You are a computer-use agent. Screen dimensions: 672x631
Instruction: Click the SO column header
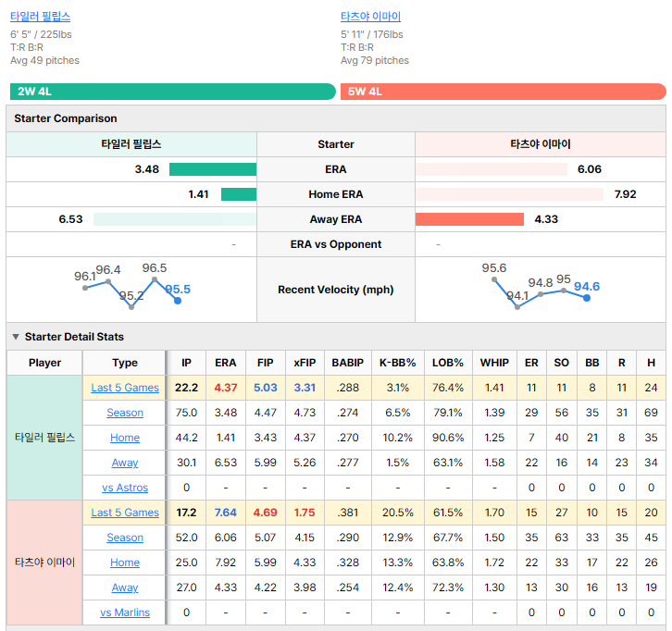tap(562, 363)
